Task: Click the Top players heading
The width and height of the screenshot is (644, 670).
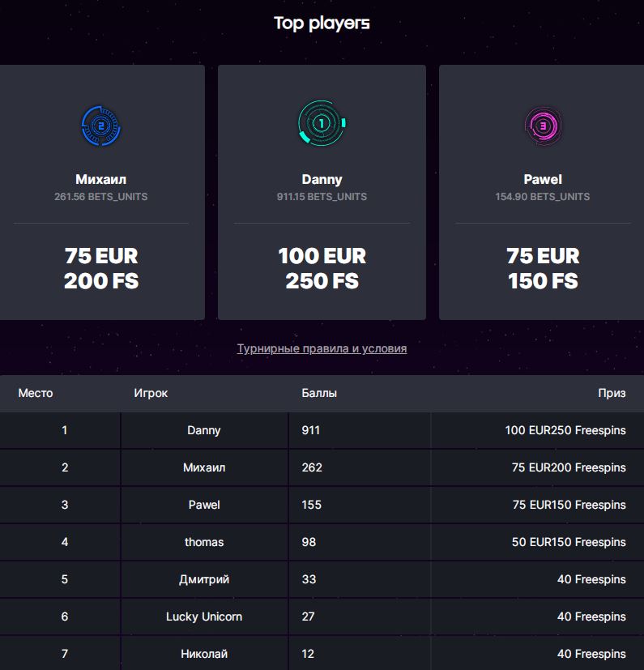Action: click(x=322, y=23)
